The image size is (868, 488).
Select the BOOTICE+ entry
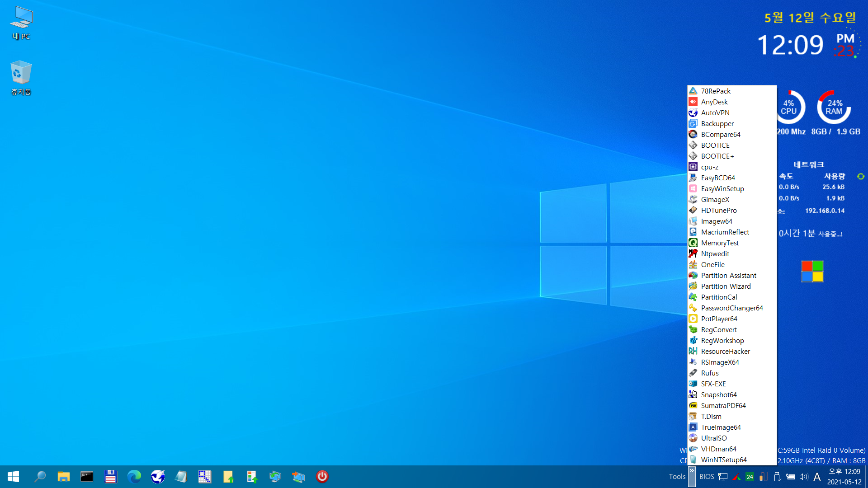732,156
